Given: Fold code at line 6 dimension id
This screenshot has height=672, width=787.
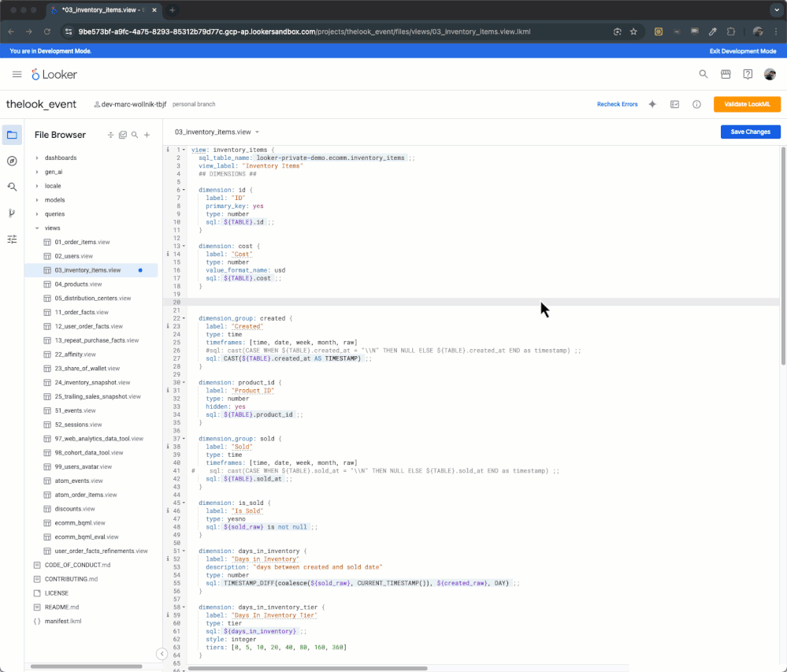Looking at the screenshot, I should [184, 190].
